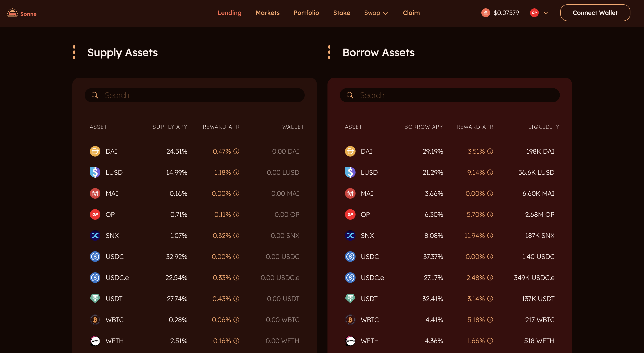
Task: Click info icon beside OP borrow reward 5.70%
Action: pyautogui.click(x=490, y=214)
